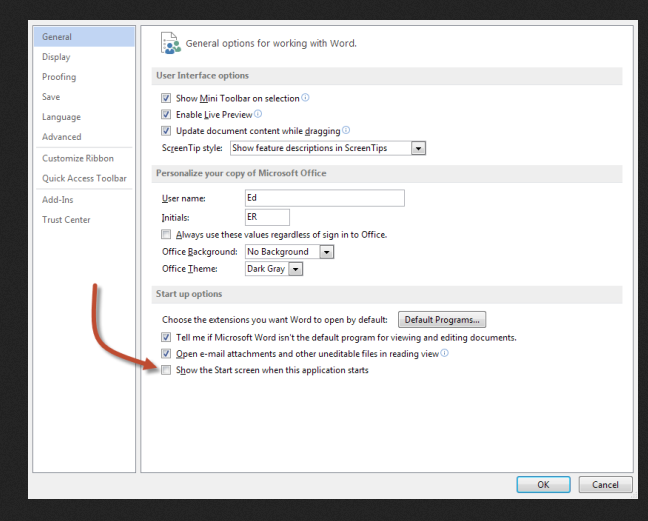Click 'Personalize your copy of Microsoft Office' header
The height and width of the screenshot is (521, 648).
click(241, 173)
